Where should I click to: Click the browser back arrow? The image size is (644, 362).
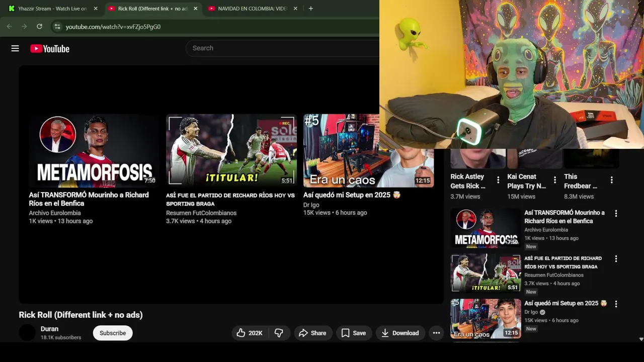click(9, 27)
